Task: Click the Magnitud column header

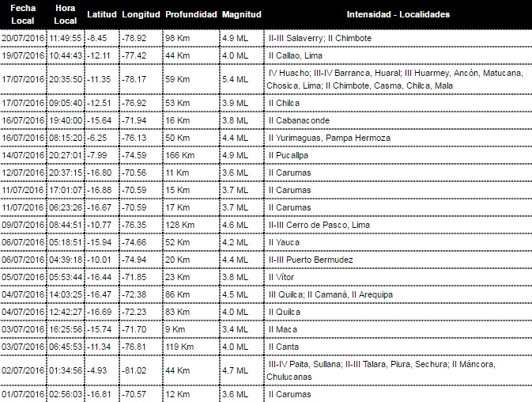Action: point(242,15)
